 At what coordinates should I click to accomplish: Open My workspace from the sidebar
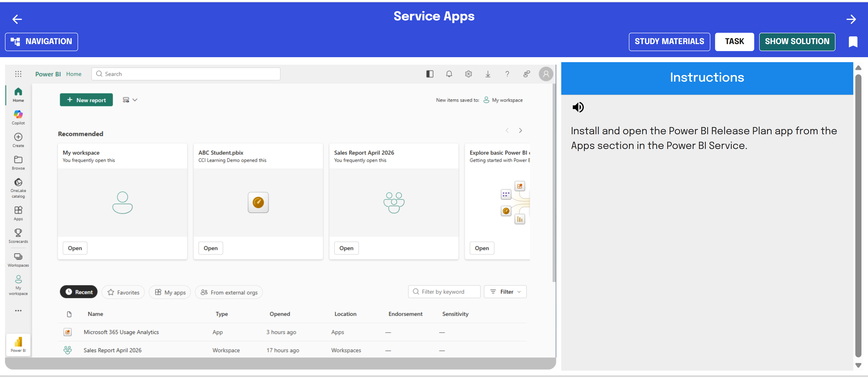18,285
